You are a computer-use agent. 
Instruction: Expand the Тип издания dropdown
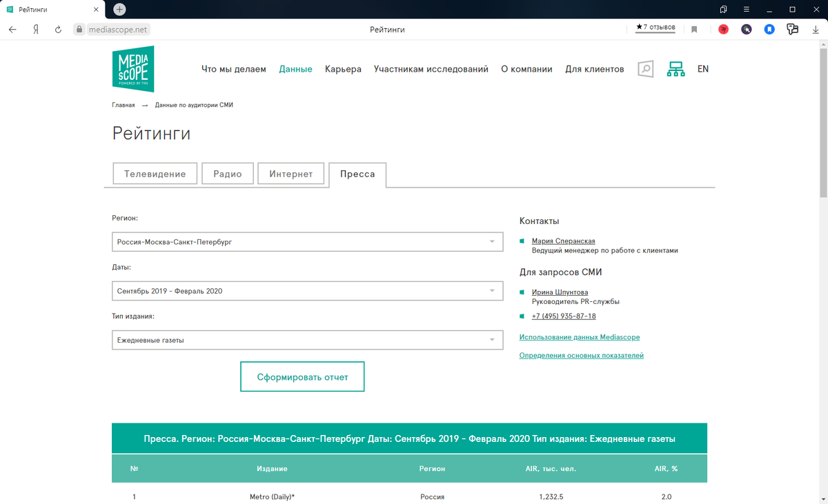pyautogui.click(x=307, y=340)
